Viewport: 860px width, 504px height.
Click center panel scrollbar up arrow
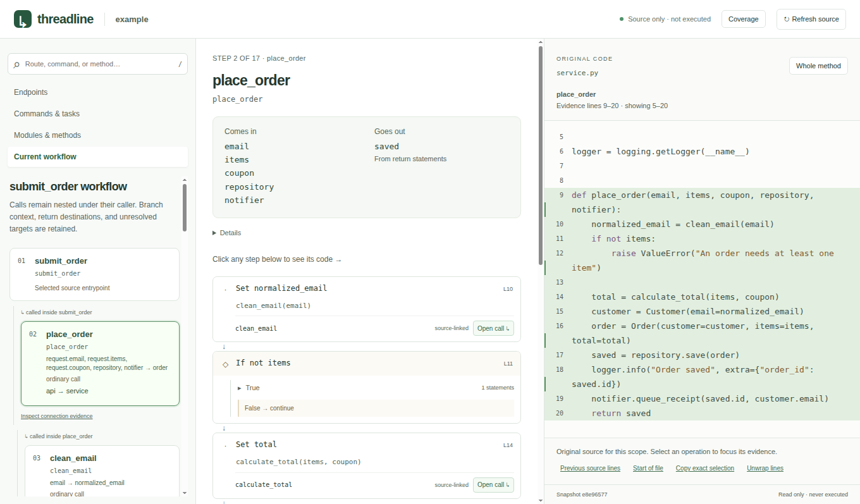pos(540,42)
